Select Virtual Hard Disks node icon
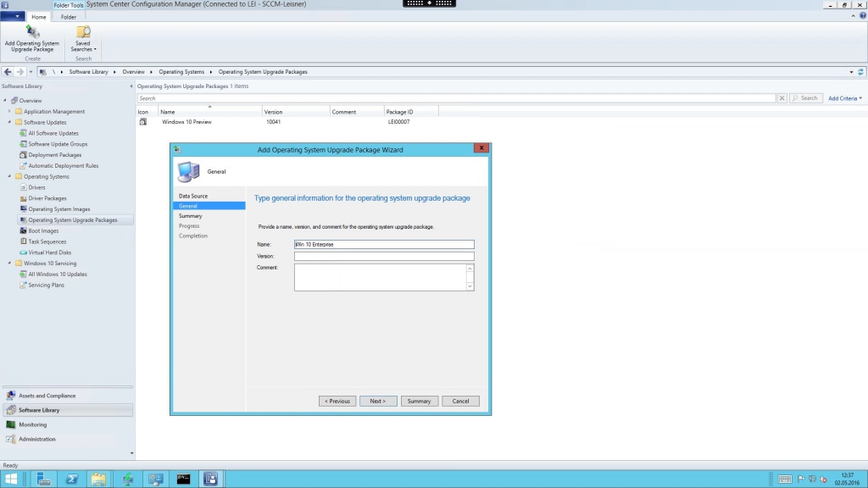The image size is (868, 488). coord(23,252)
